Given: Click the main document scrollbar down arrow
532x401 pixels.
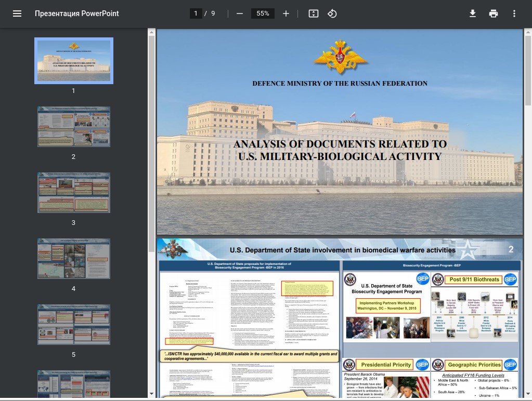Looking at the screenshot, I should 528,394.
